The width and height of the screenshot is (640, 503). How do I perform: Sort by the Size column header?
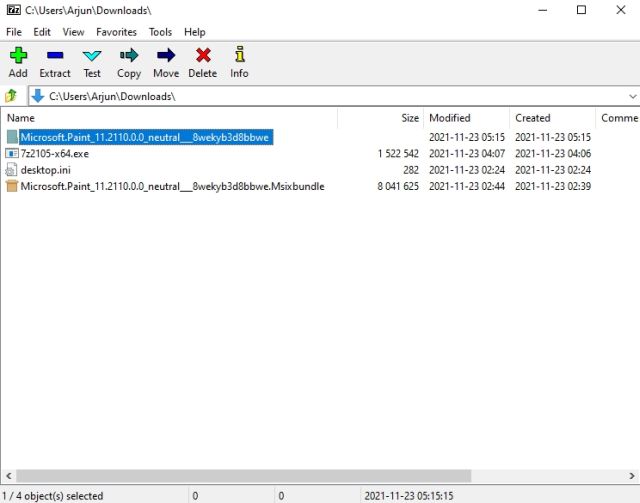[380, 118]
